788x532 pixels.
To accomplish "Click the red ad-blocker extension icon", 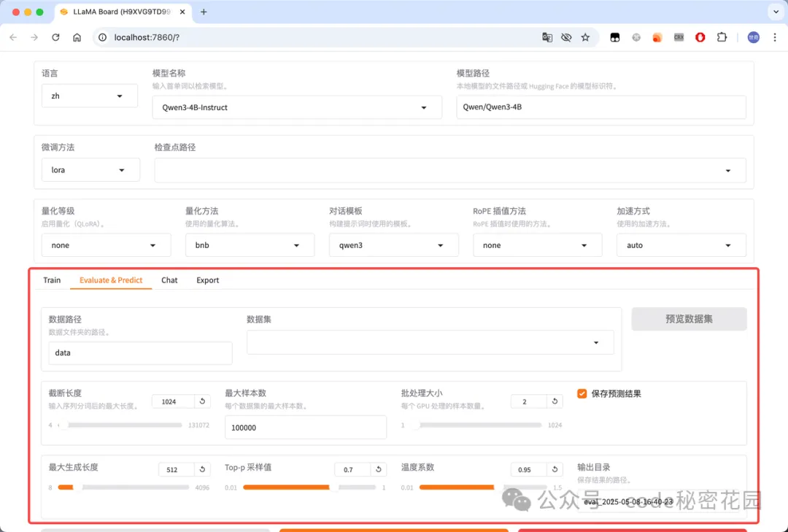I will [700, 37].
